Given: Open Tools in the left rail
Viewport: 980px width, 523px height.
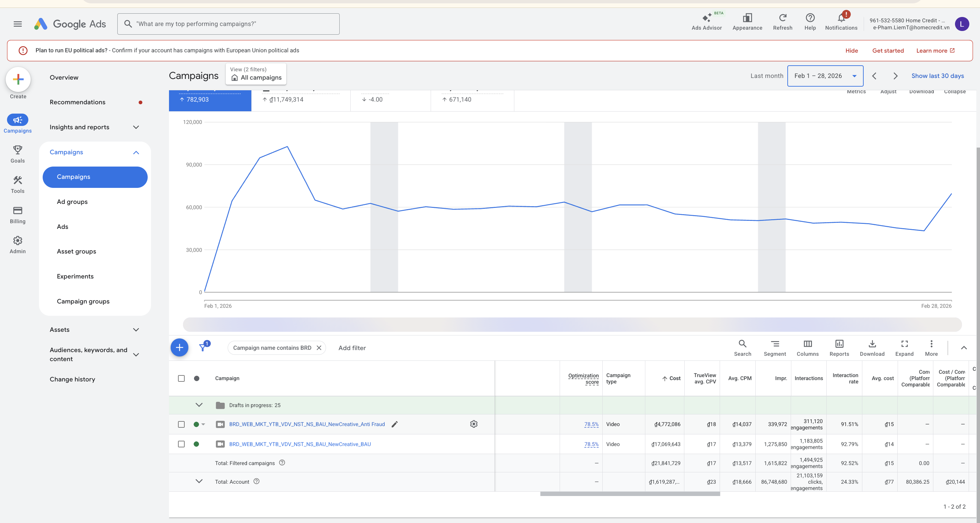Looking at the screenshot, I should point(17,184).
